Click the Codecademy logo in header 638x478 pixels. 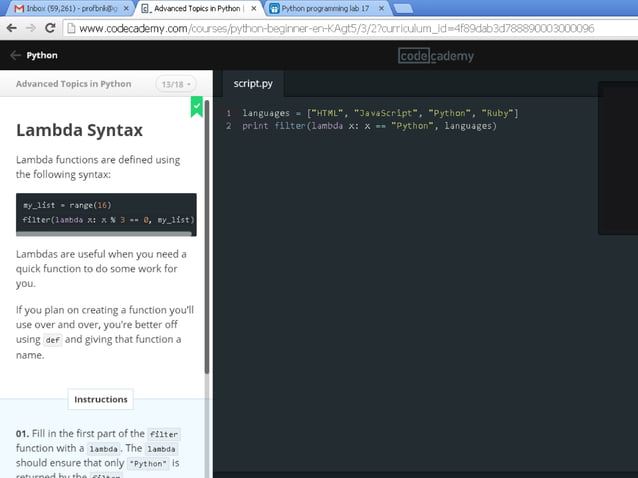[436, 56]
